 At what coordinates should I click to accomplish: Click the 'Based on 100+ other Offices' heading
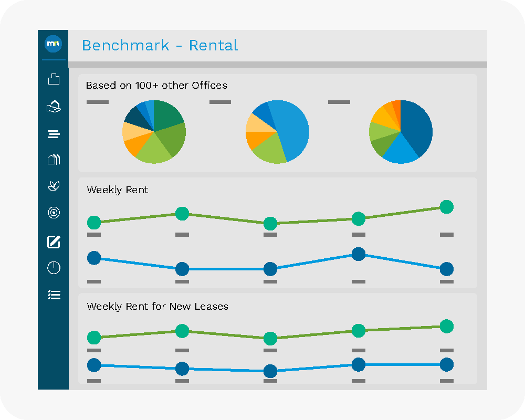point(156,85)
